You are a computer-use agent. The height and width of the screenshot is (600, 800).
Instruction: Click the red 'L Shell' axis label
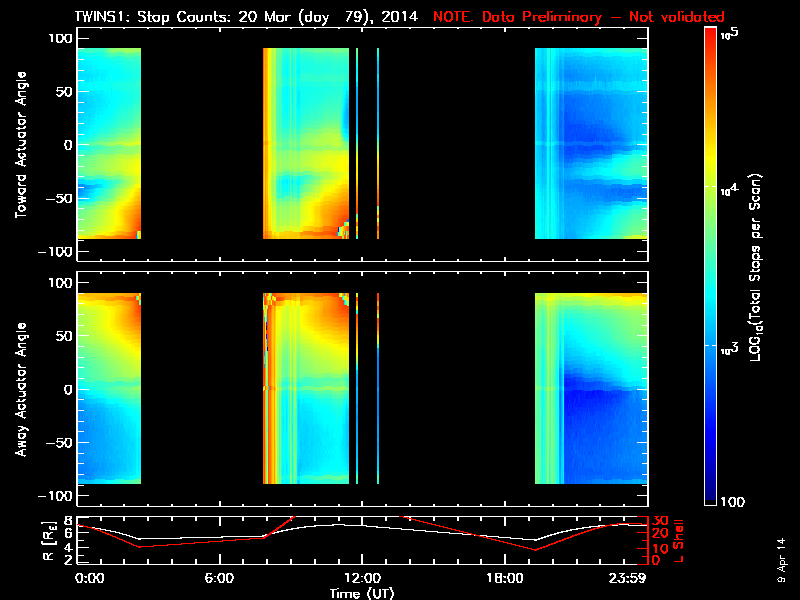click(679, 541)
